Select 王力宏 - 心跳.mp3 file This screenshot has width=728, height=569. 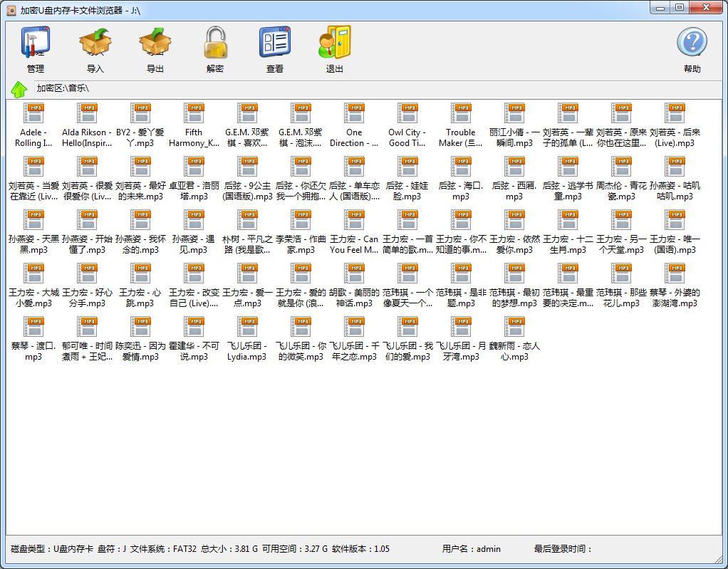pyautogui.click(x=140, y=286)
